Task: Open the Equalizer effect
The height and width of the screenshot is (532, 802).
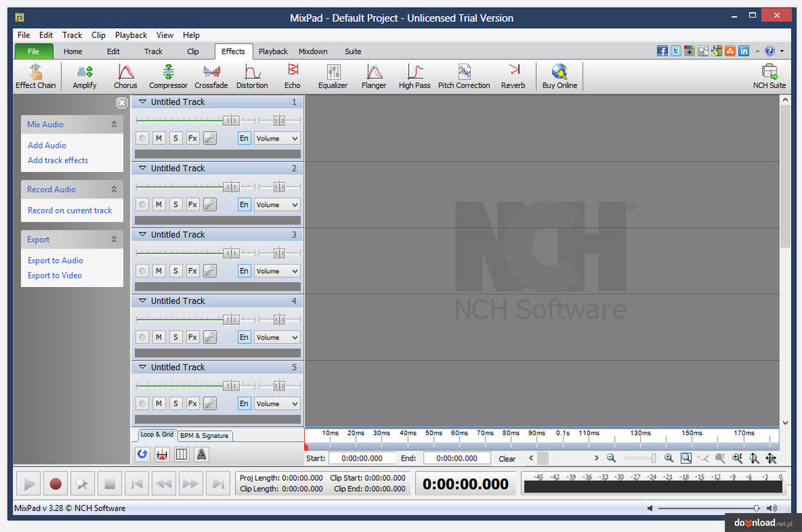Action: [x=333, y=77]
